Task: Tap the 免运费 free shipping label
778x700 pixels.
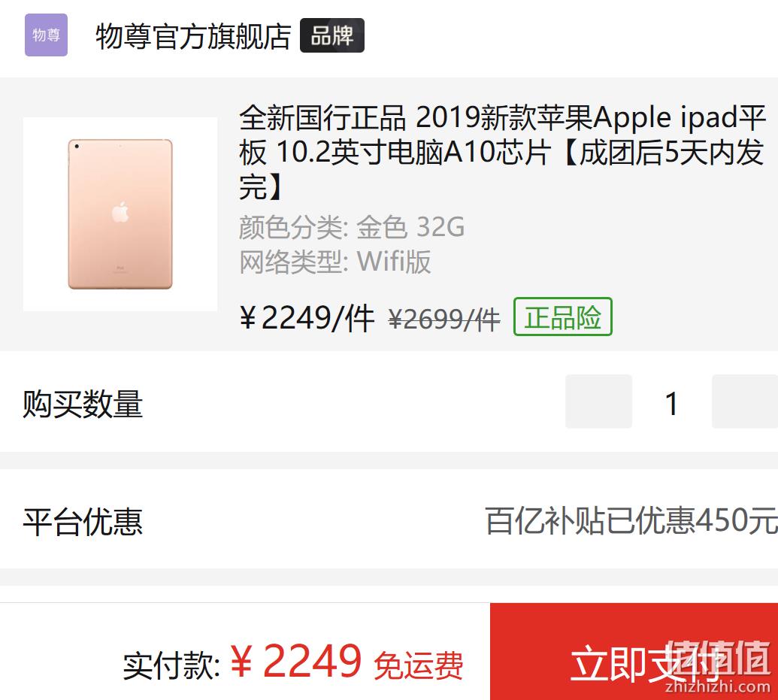Action: (x=418, y=665)
